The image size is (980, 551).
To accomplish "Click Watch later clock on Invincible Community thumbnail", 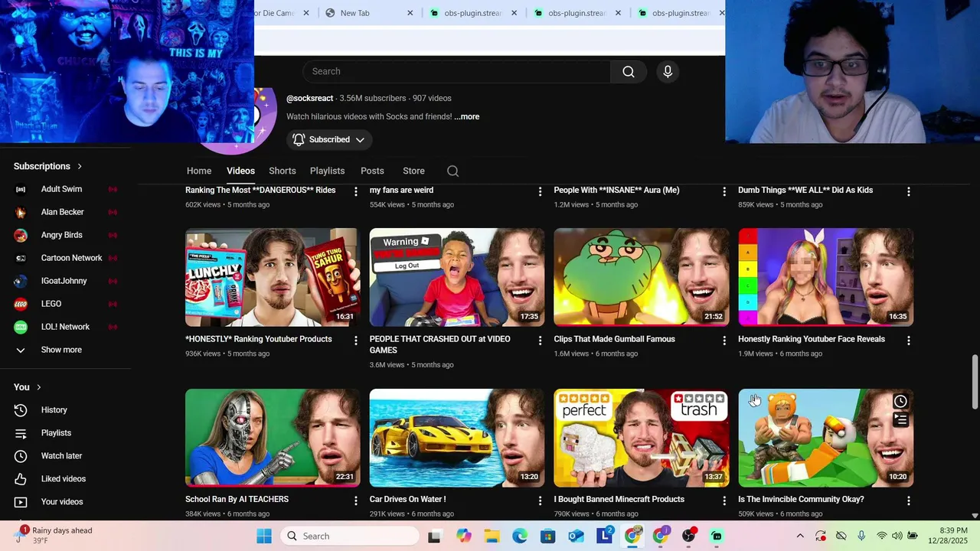I will 900,402.
